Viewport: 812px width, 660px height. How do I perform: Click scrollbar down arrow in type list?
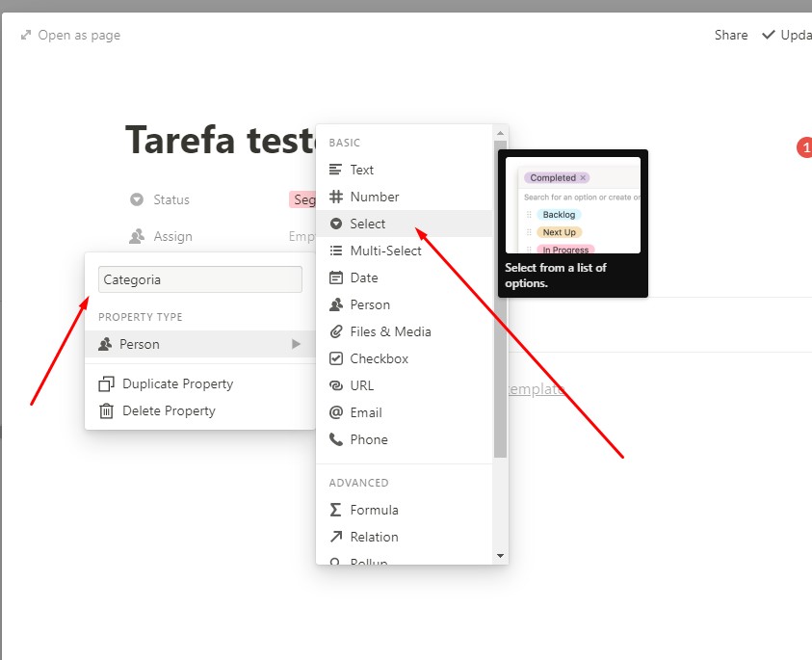[x=500, y=556]
